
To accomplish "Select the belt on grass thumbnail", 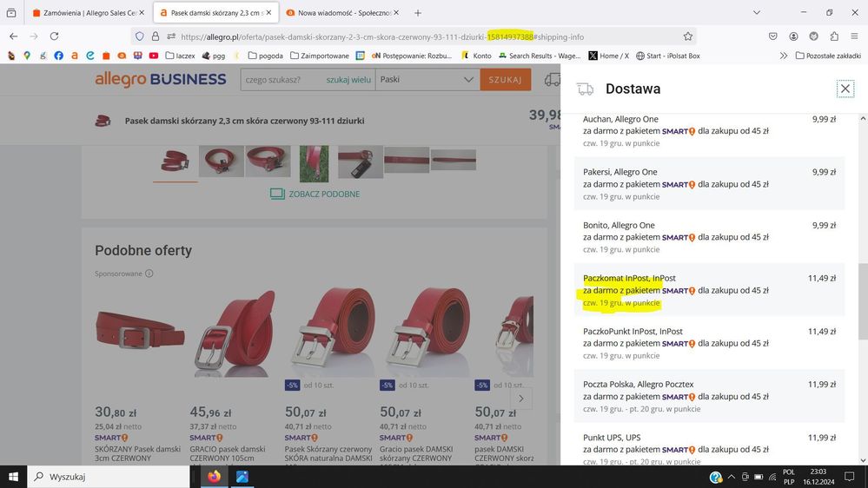I will pos(314,164).
